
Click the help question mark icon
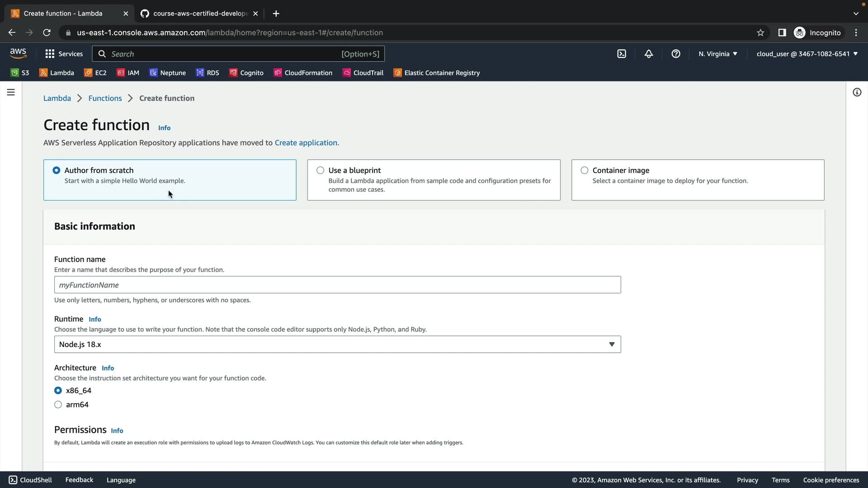point(676,54)
